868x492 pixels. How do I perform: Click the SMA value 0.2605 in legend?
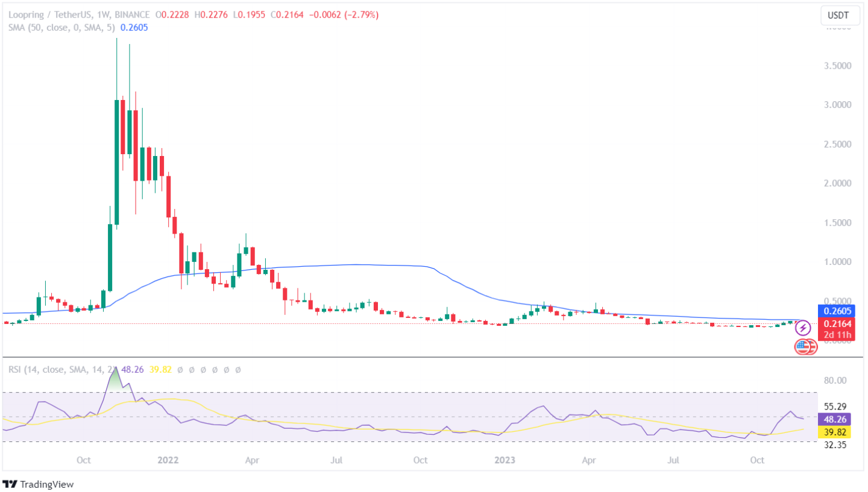(134, 28)
